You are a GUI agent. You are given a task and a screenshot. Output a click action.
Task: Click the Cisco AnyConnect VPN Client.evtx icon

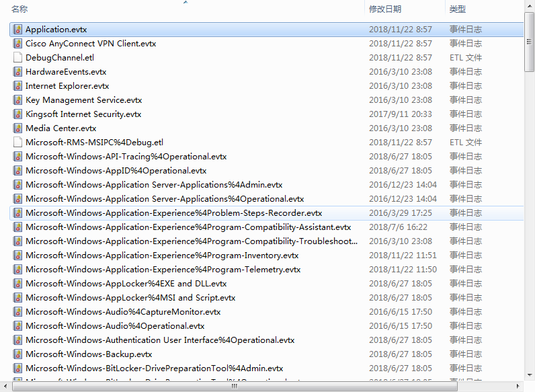click(x=18, y=44)
